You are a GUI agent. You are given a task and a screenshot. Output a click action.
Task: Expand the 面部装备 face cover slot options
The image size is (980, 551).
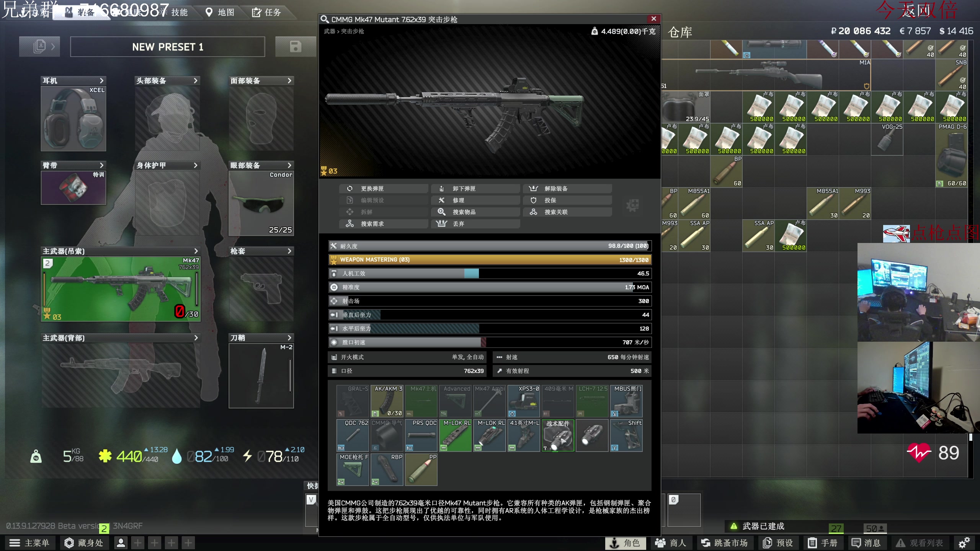tap(289, 80)
